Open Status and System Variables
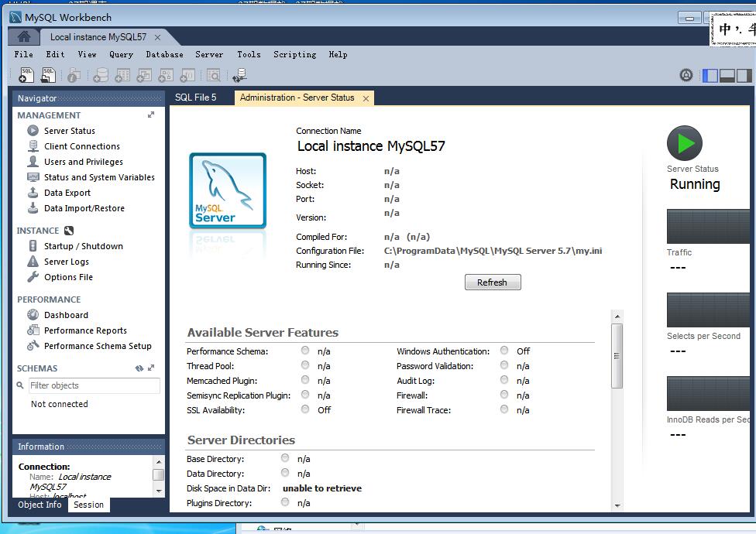 (99, 177)
